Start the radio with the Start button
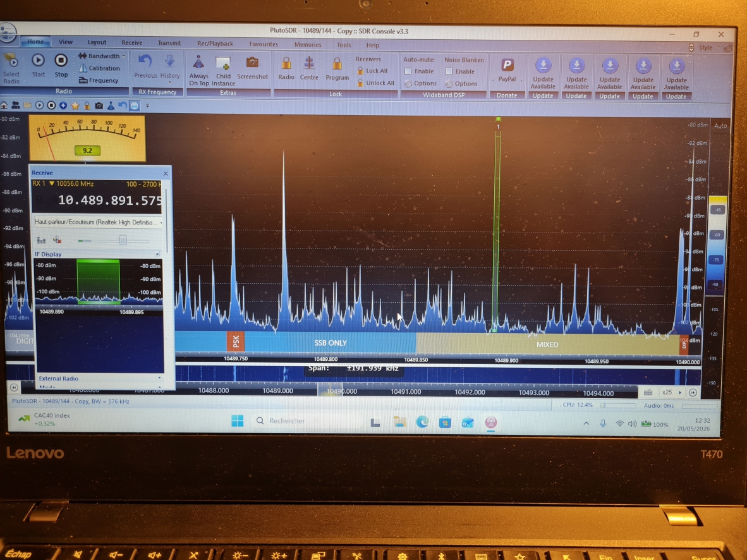 tap(38, 65)
